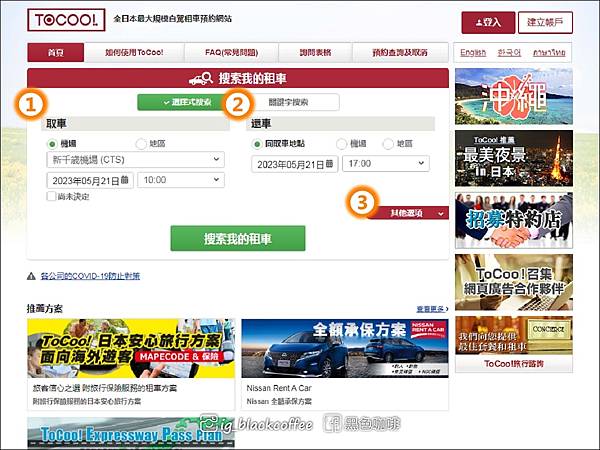Click the 查看更多 link
The width and height of the screenshot is (600, 450).
coord(432,309)
